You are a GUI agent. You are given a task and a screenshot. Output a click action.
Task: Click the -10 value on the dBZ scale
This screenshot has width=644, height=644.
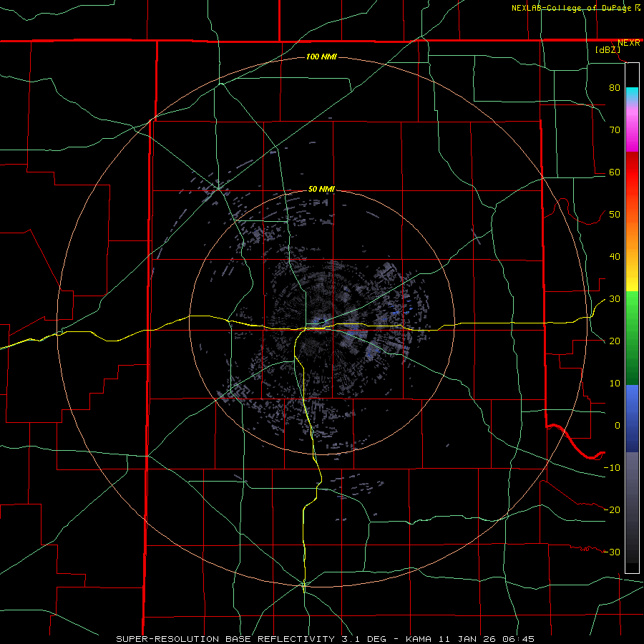click(x=612, y=468)
